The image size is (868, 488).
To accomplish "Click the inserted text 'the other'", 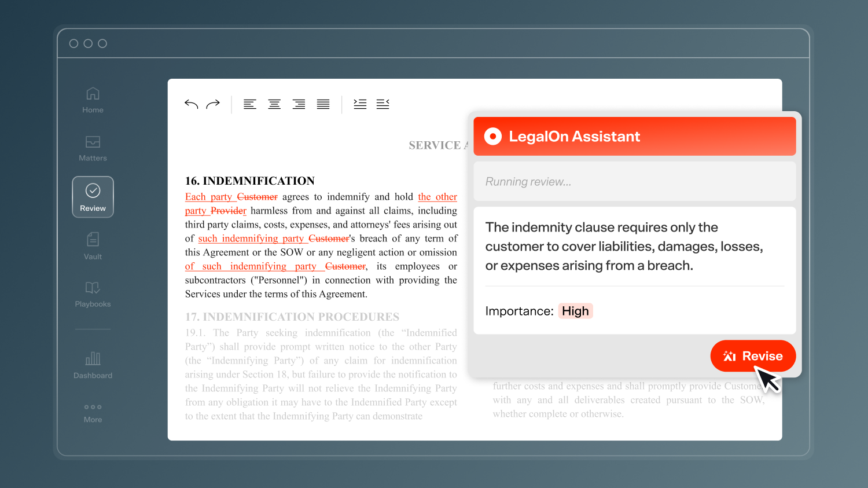I will pos(437,197).
